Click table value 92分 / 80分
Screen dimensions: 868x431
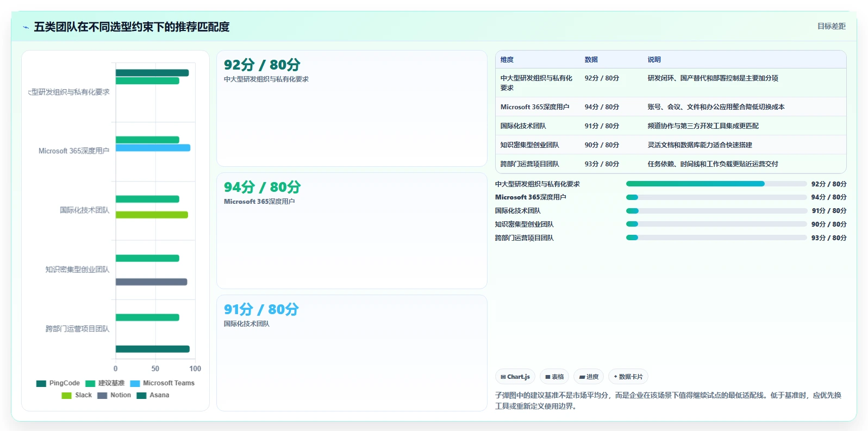602,78
